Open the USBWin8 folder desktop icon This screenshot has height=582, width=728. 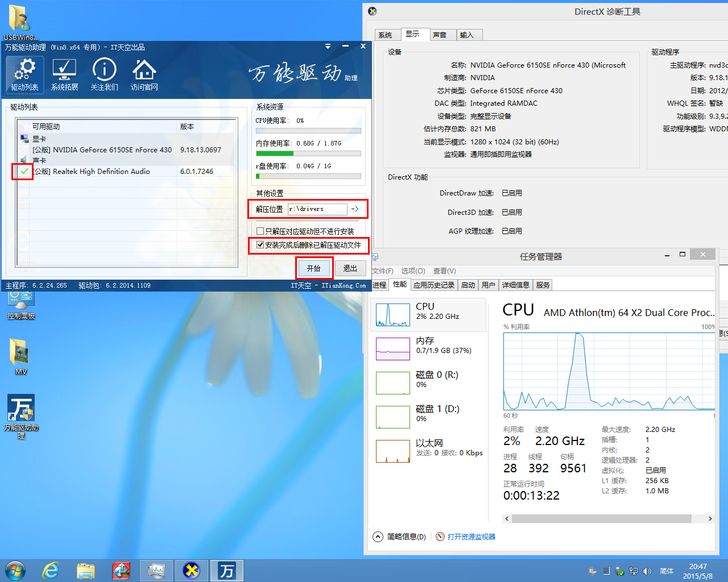(x=20, y=23)
